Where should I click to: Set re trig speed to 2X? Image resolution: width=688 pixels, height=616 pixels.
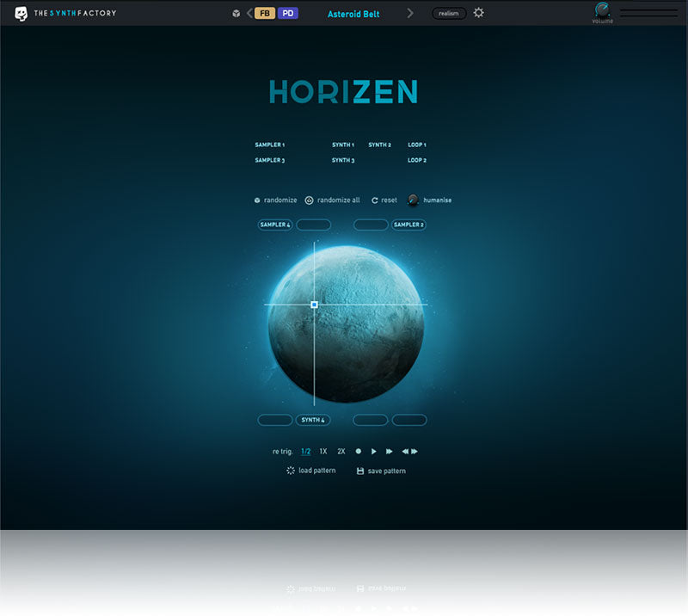pos(341,452)
